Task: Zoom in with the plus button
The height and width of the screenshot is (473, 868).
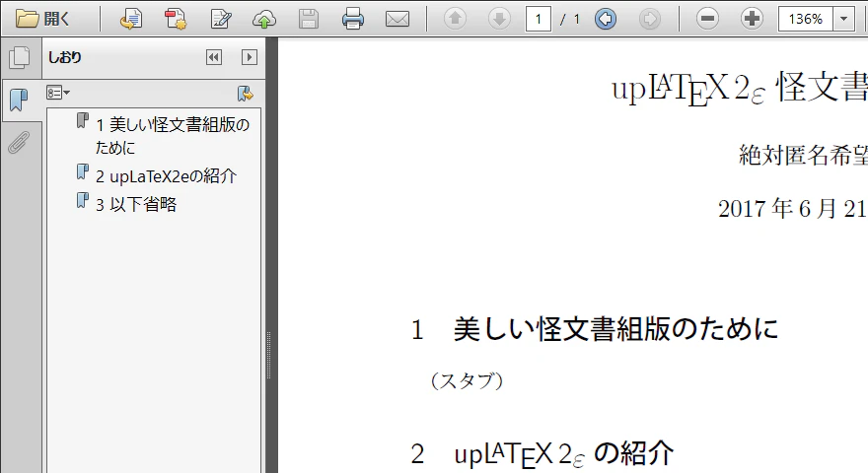Action: (x=752, y=19)
